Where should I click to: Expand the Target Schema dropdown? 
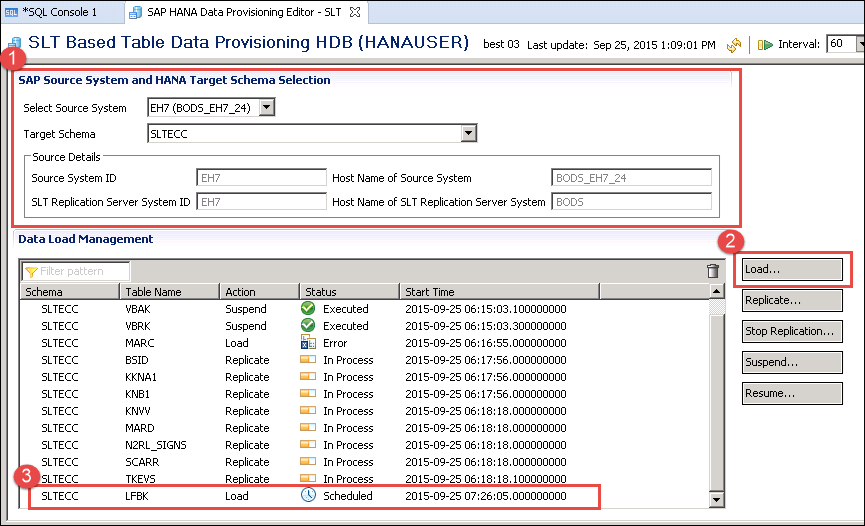[467, 133]
